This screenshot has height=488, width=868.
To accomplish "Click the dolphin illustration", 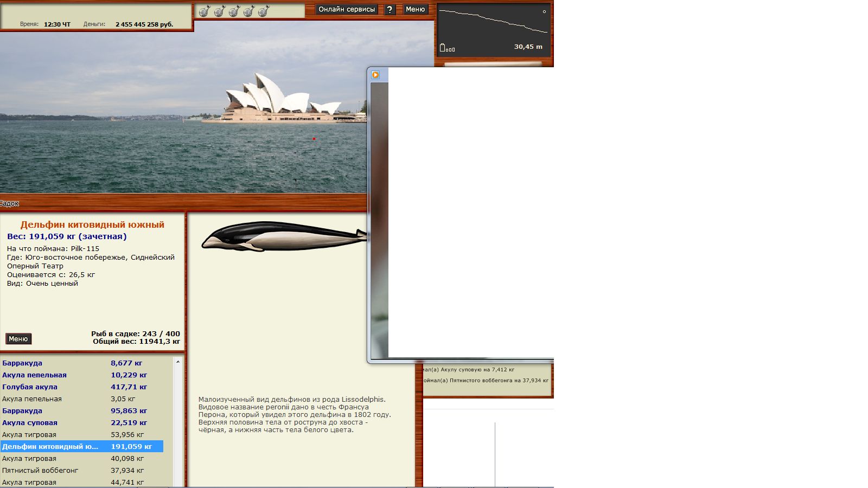I will 283,236.
